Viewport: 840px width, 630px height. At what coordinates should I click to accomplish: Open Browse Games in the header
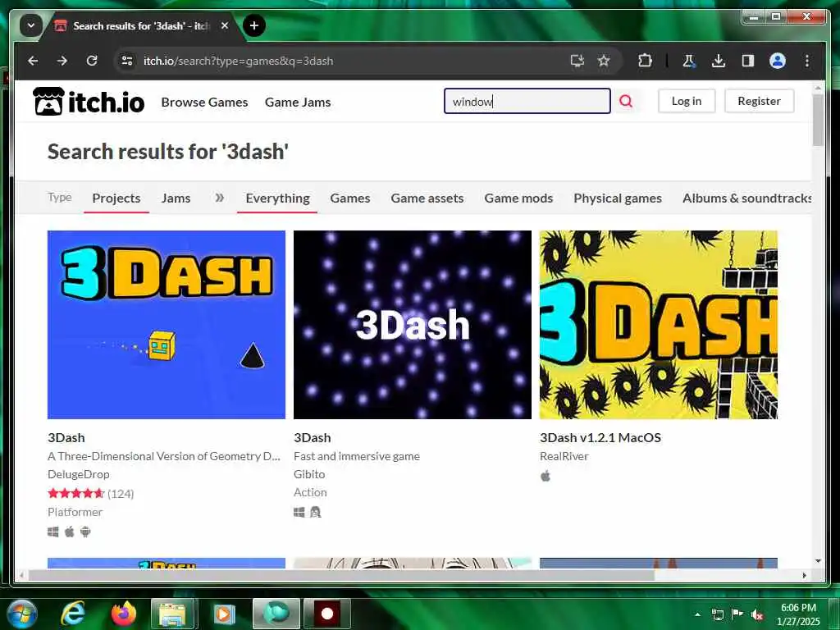[204, 102]
